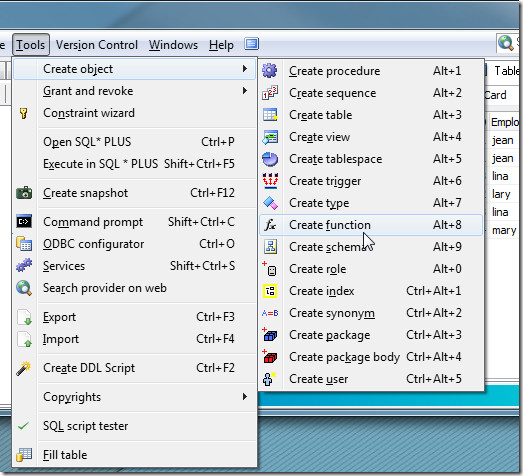Expand the Create object submenu arrow

245,69
